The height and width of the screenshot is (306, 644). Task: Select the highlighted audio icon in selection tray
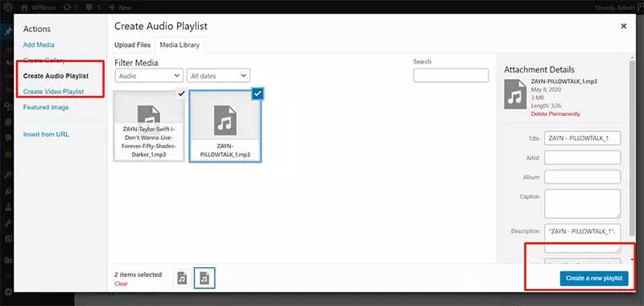tap(204, 278)
